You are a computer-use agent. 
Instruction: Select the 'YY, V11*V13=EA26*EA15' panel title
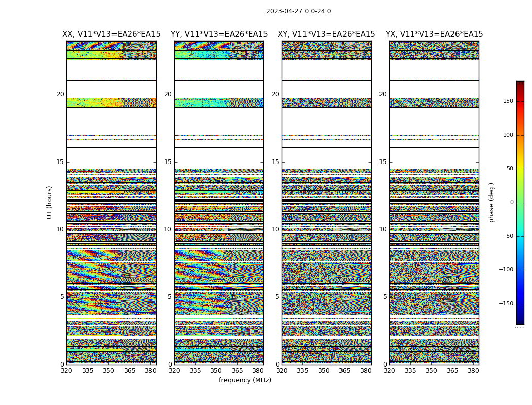[219, 34]
